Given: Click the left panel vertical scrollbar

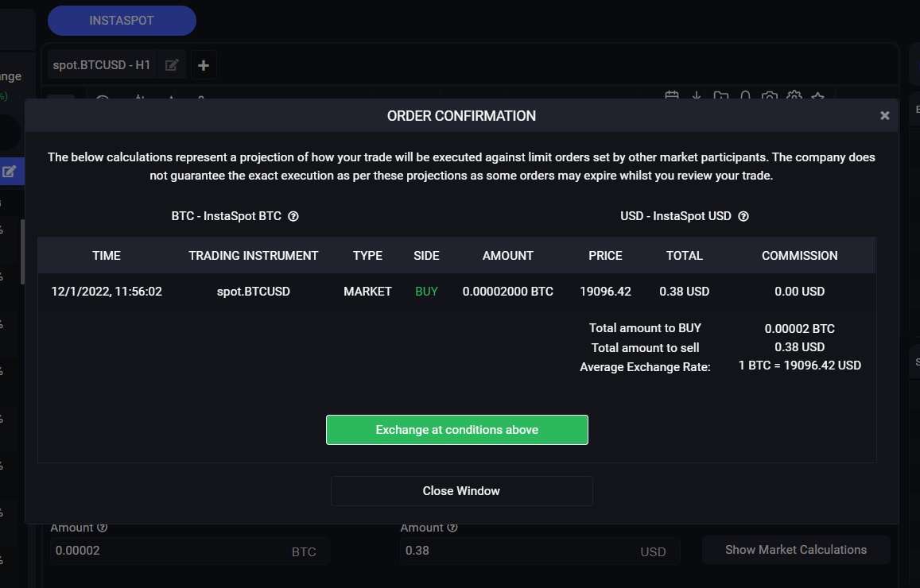Looking at the screenshot, I should coord(23,252).
